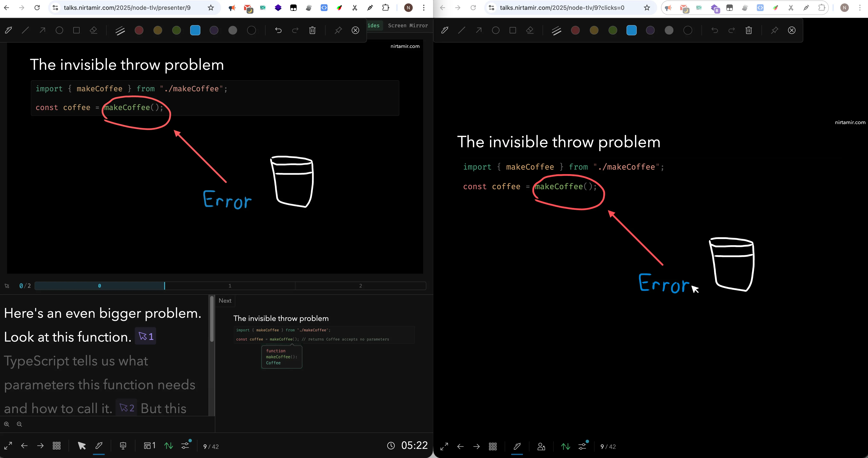The height and width of the screenshot is (458, 868).
Task: Jump to click step 2 on timeline
Action: [360, 286]
